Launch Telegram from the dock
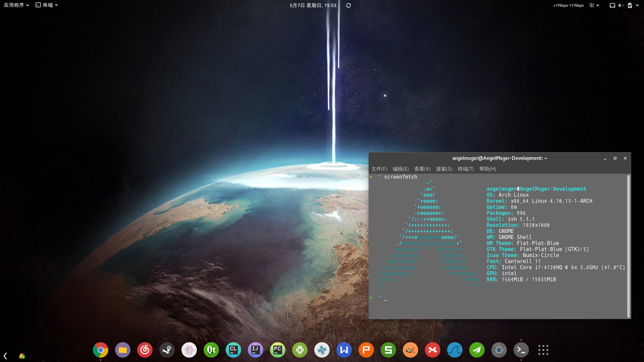The height and width of the screenshot is (362, 644). pos(477,350)
